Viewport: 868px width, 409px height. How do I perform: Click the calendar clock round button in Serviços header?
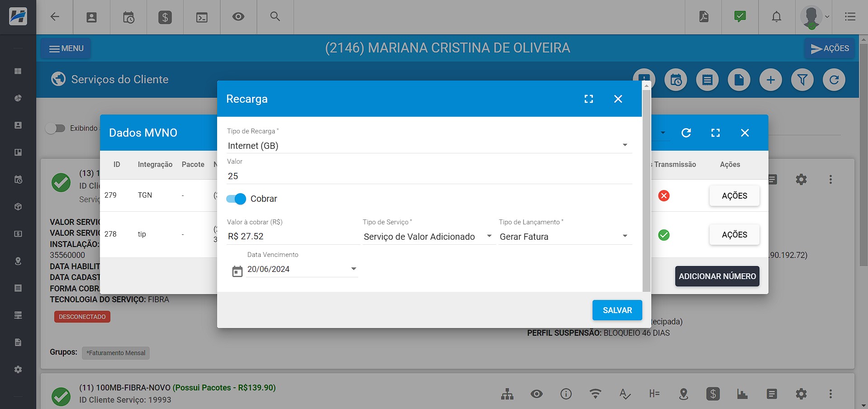[676, 80]
